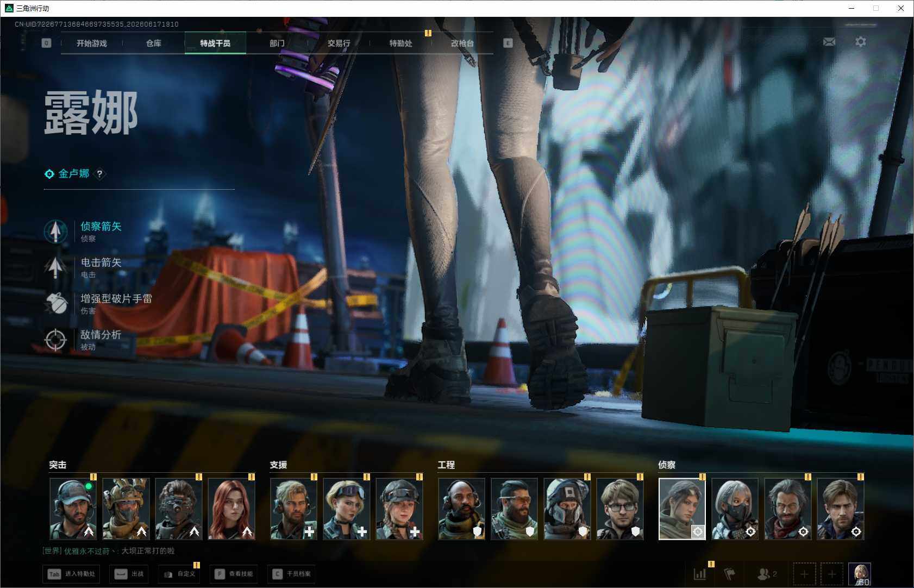This screenshot has height=588, width=914.
Task: Minimize the 三角洲行动 window
Action: click(x=852, y=8)
